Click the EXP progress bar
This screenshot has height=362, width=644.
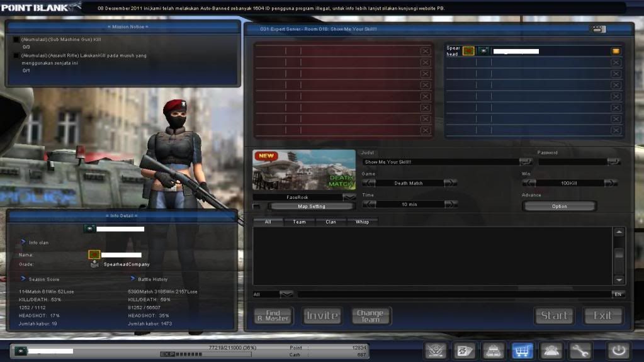pyautogui.click(x=205, y=354)
